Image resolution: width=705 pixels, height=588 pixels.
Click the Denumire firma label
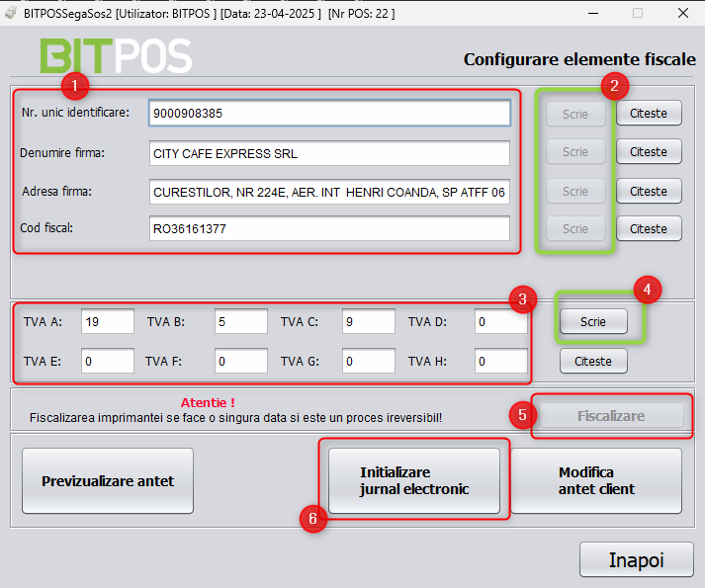[62, 153]
